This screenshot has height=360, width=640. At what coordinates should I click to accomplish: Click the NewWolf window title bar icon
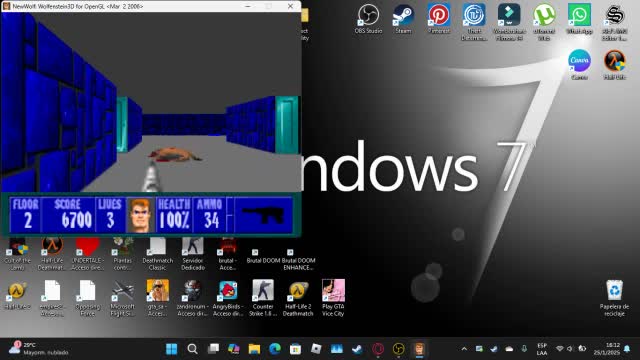6,6
